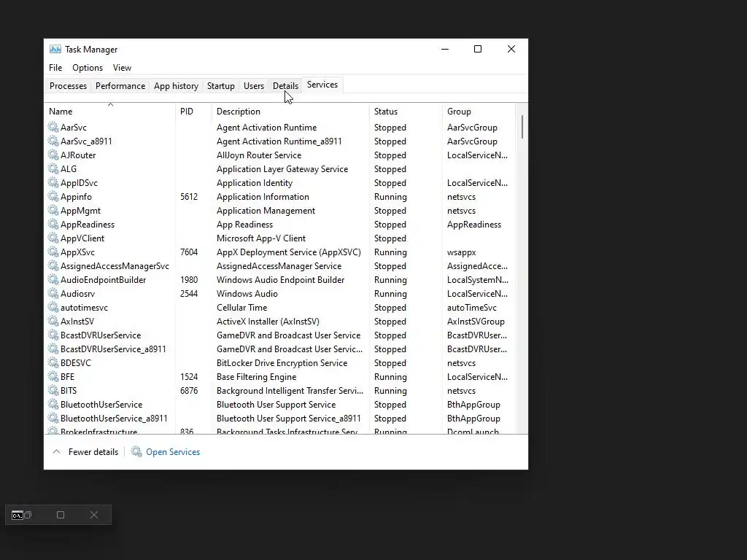This screenshot has width=747, height=560.
Task: Click PID 2544 in the Audiosrv row
Action: pos(189,293)
